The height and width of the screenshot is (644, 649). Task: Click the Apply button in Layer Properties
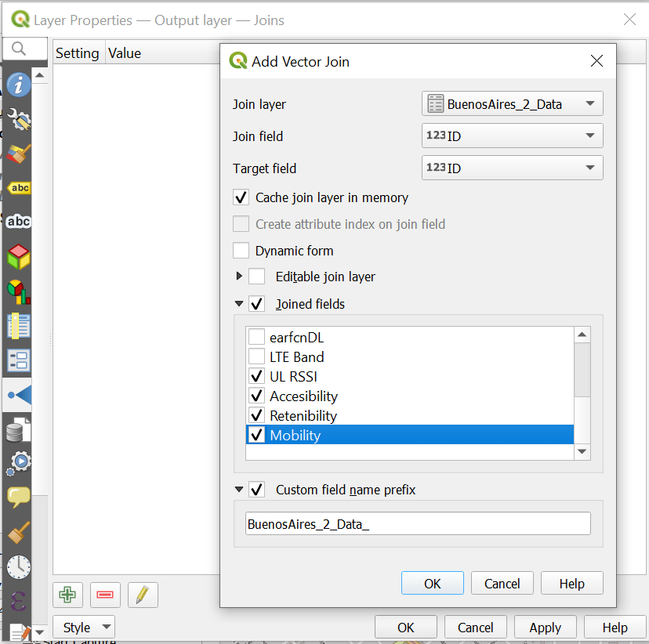pos(545,628)
